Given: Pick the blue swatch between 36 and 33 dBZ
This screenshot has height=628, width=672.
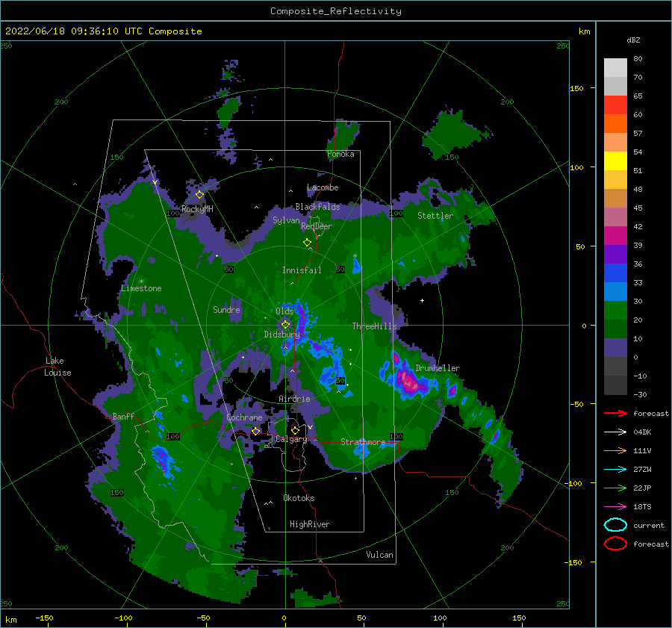Looking at the screenshot, I should 615,273.
